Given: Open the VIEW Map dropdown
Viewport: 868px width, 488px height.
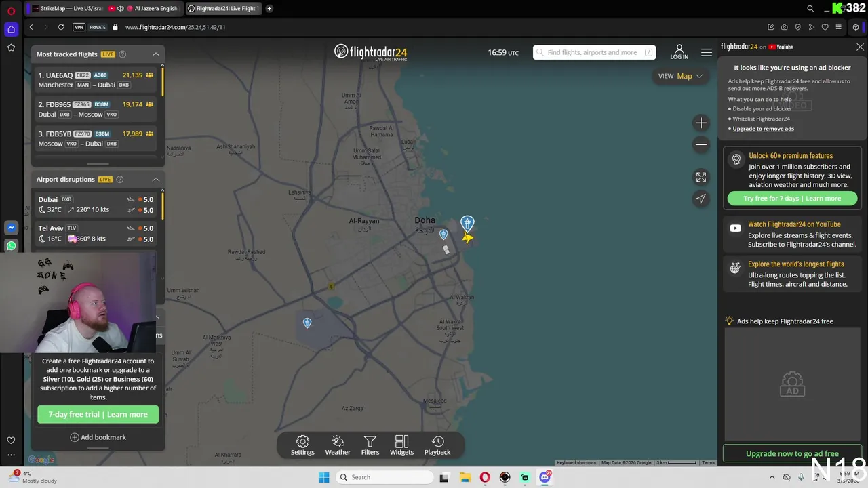Looking at the screenshot, I should pyautogui.click(x=680, y=76).
